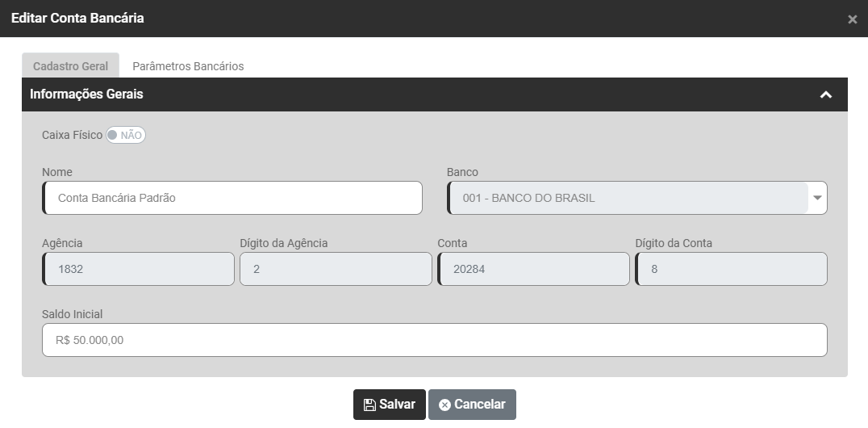Select the 001 - BANCO DO BRASIL combo box
The height and width of the screenshot is (428, 868).
click(628, 198)
